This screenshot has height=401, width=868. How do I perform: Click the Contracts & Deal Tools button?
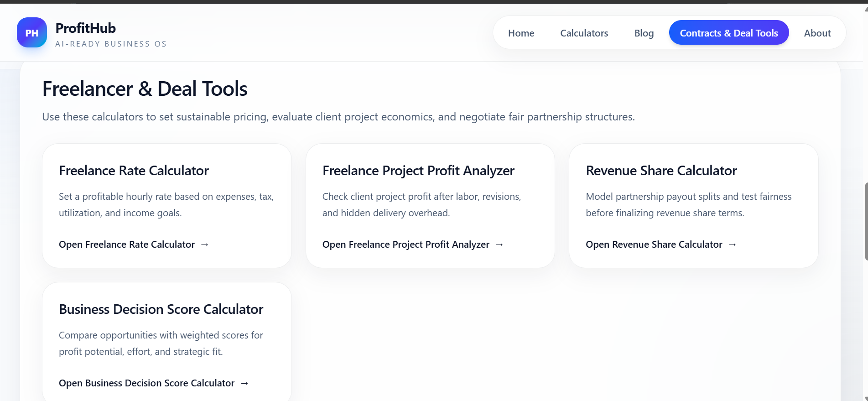click(x=728, y=33)
